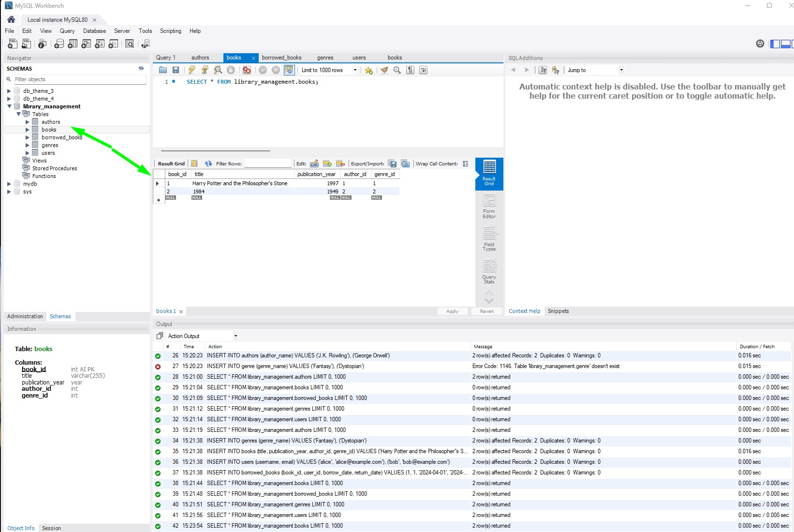The width and height of the screenshot is (794, 532).
Task: Open the Scripting menu
Action: 171,31
